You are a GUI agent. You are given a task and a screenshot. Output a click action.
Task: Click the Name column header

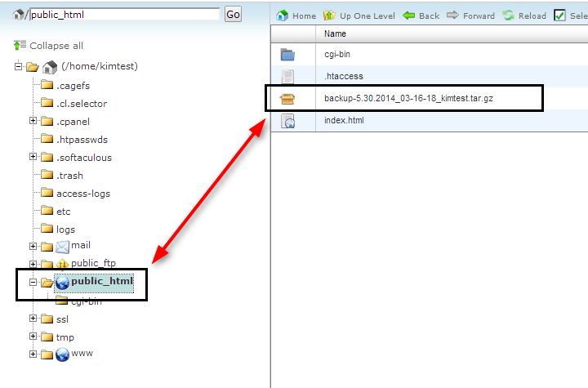pos(336,33)
